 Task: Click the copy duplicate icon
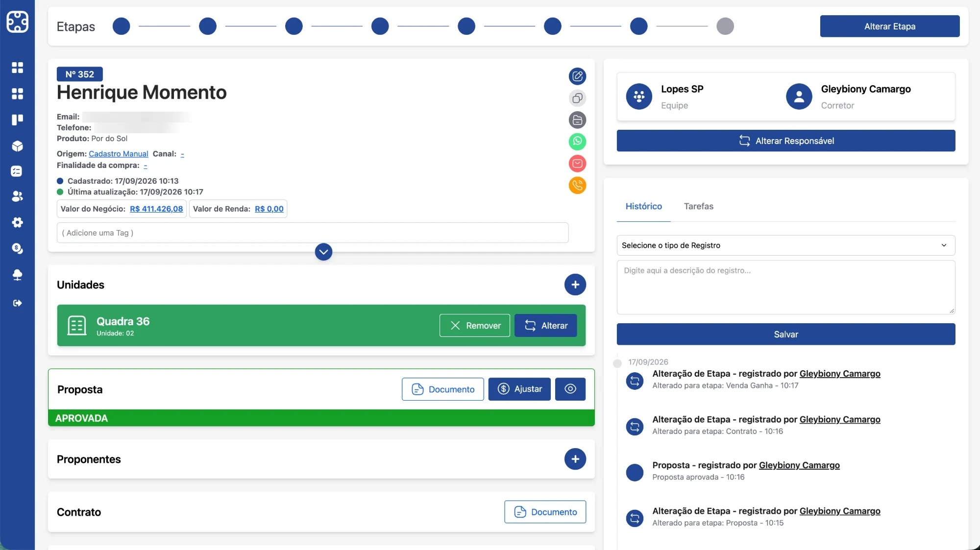577,98
